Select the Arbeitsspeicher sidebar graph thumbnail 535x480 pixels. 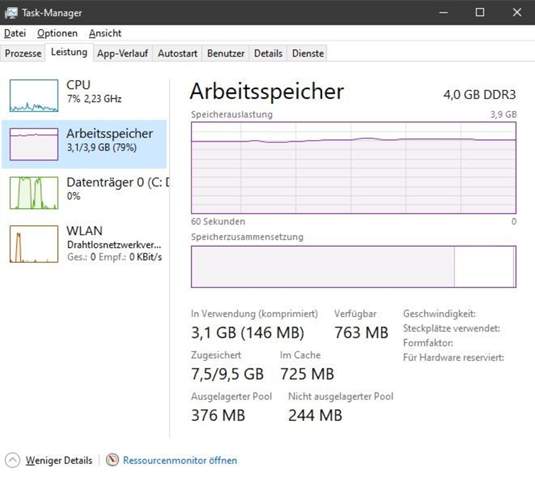(x=34, y=144)
